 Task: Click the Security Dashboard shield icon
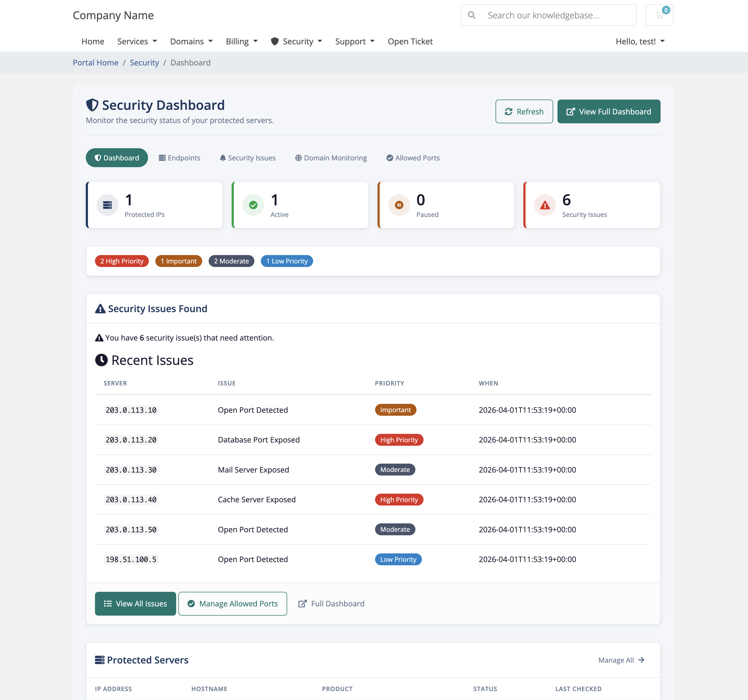coord(92,105)
